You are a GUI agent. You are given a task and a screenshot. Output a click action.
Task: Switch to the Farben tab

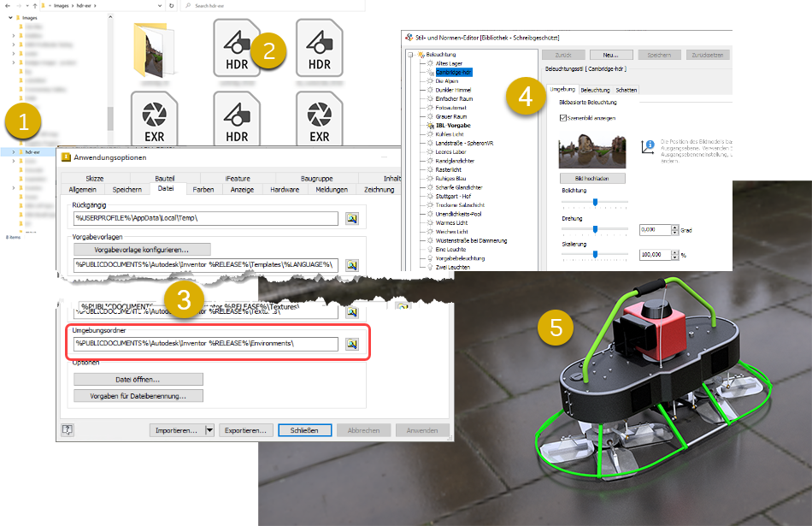click(x=203, y=190)
